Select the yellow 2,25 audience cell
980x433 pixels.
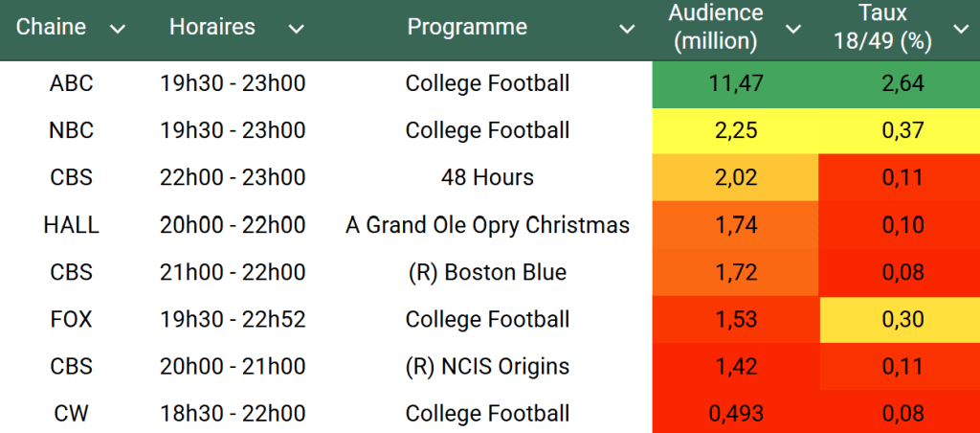coord(736,130)
